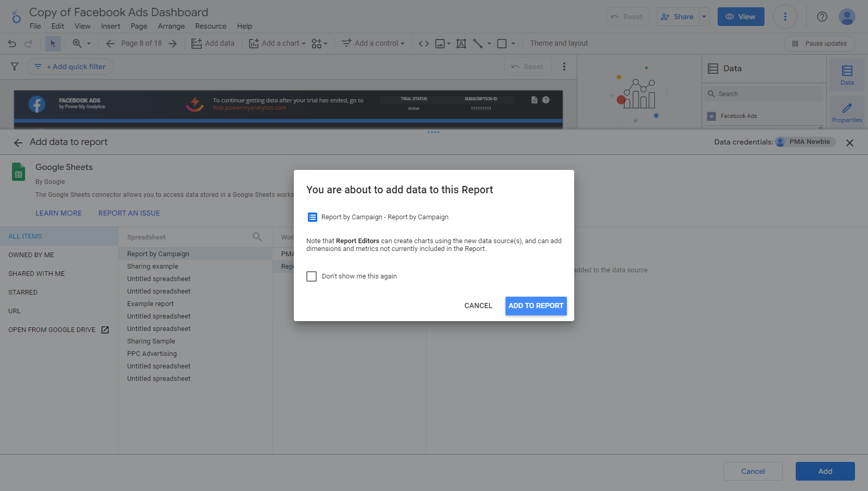Click the back arrow beside Add data to report

(x=18, y=142)
